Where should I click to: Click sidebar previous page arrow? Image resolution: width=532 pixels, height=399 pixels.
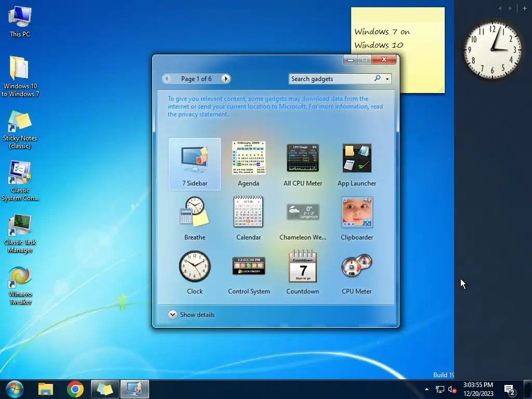(499, 8)
